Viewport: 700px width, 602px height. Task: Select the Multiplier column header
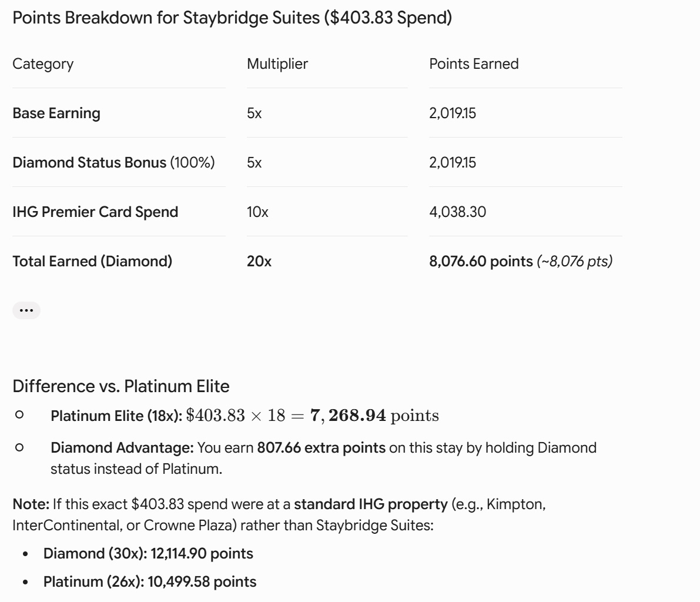[x=277, y=64]
